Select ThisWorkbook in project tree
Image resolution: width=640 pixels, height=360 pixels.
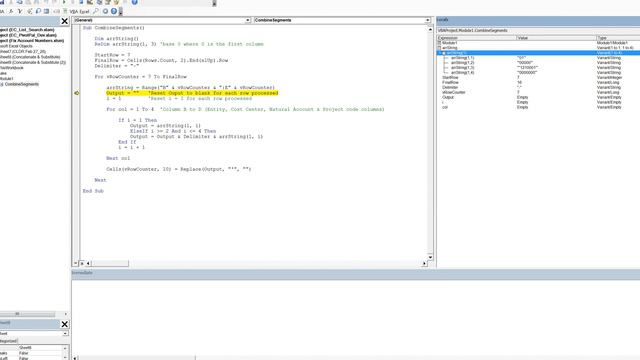click(x=12, y=68)
